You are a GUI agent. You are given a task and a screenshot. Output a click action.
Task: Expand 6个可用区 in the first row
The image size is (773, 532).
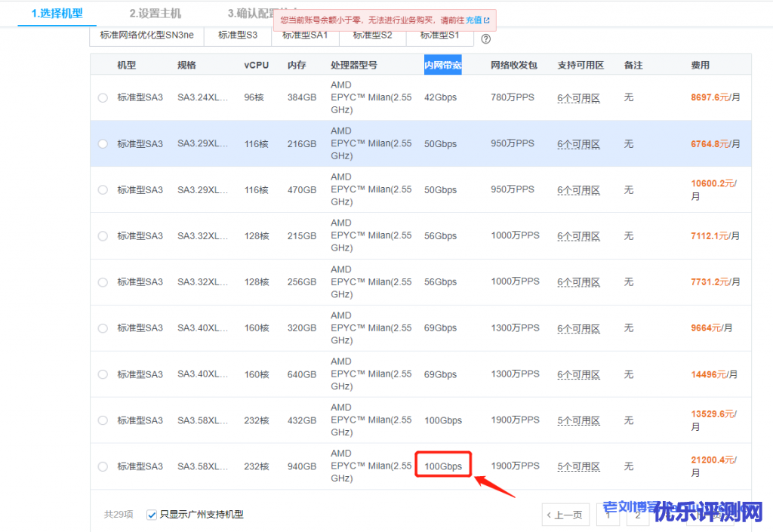point(578,98)
